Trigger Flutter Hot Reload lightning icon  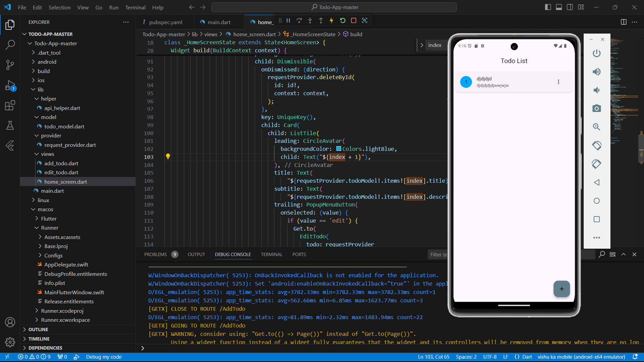pos(331,20)
